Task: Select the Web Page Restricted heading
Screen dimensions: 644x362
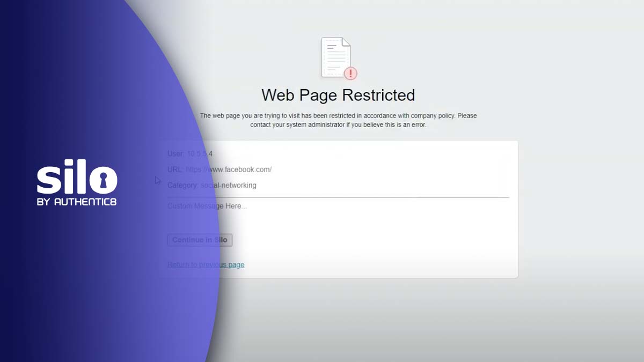Action: (338, 95)
